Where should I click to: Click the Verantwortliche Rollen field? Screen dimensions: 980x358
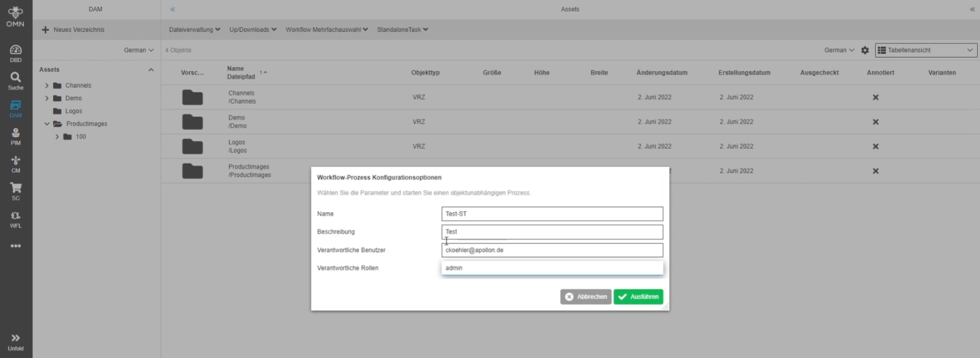pos(552,268)
